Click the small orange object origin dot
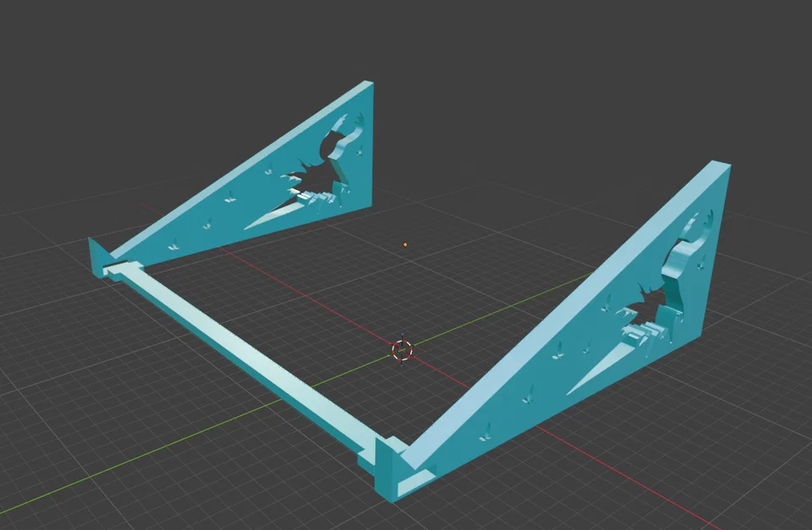The image size is (812, 530). [405, 244]
